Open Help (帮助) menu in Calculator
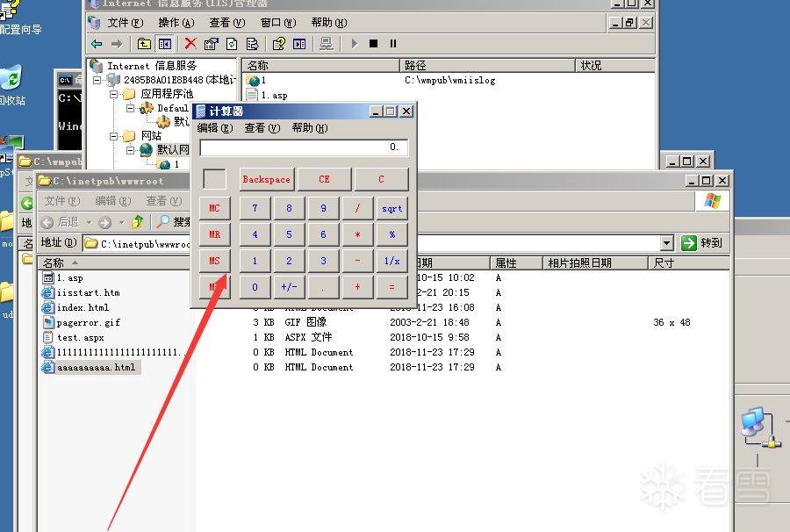790x532 pixels. (x=309, y=128)
